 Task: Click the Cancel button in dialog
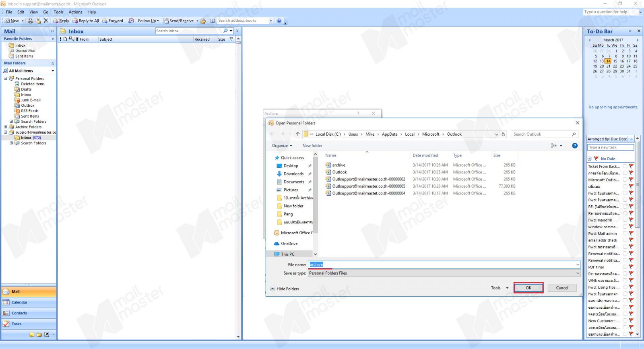tap(562, 288)
